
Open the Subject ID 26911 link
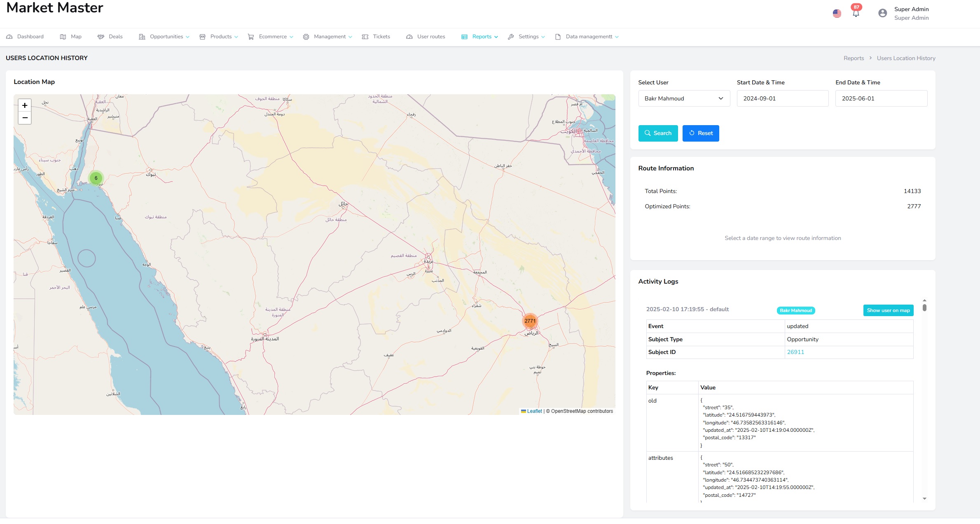(x=795, y=352)
